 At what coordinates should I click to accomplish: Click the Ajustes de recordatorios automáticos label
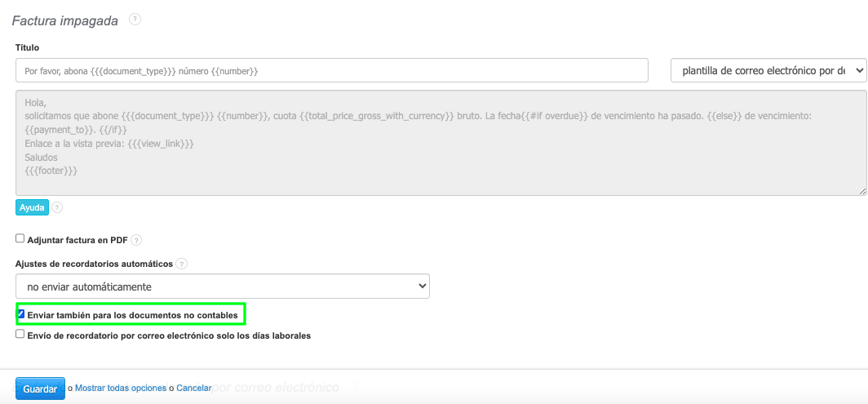click(94, 264)
